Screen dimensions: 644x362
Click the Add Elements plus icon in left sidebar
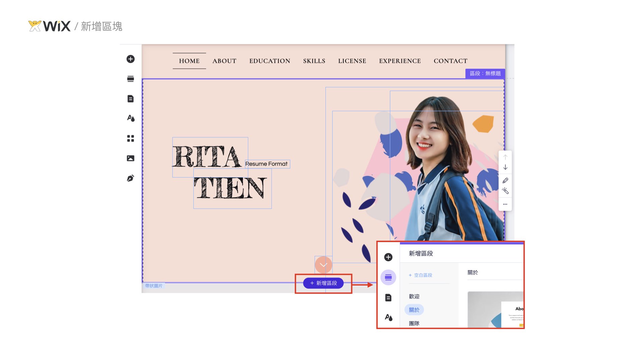point(130,59)
